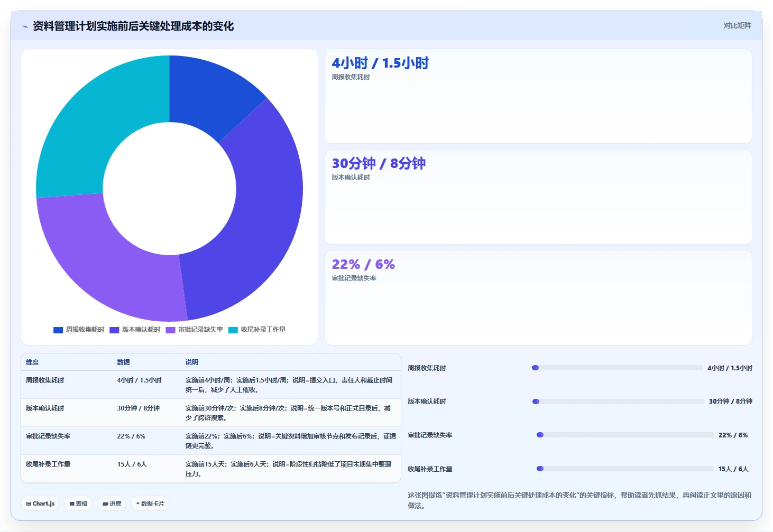Image resolution: width=773 pixels, height=532 pixels.
Task: Click the 周报收集耗时 table row cell
Action: point(45,380)
